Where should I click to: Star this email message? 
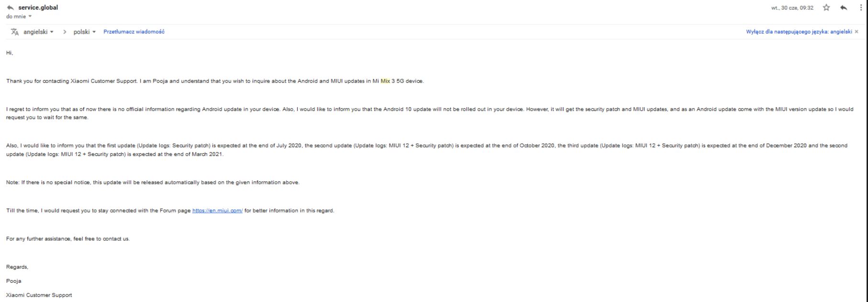(826, 8)
